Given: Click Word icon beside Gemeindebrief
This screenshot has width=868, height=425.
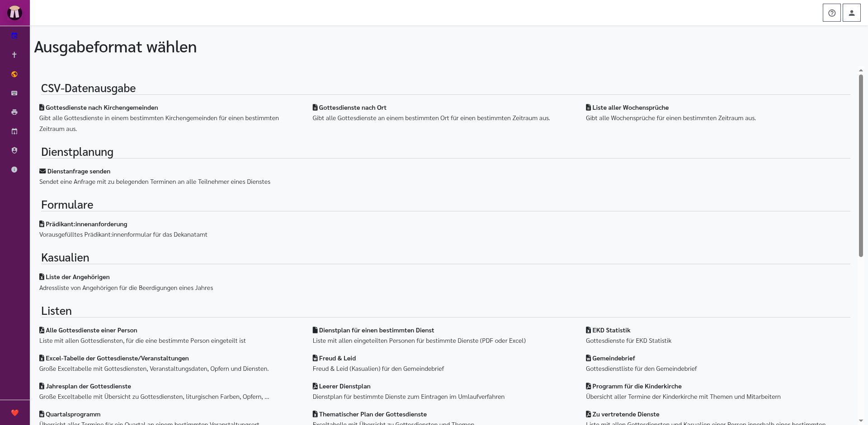Looking at the screenshot, I should [588, 358].
